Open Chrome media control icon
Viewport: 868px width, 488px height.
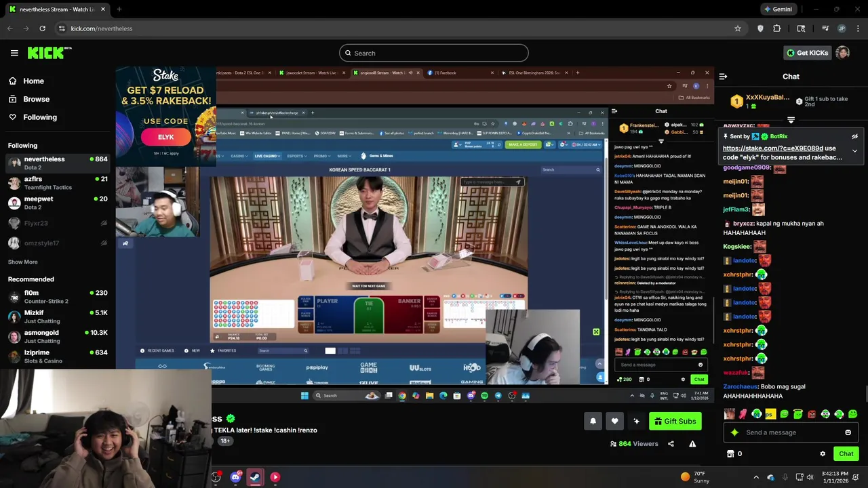coord(825,28)
